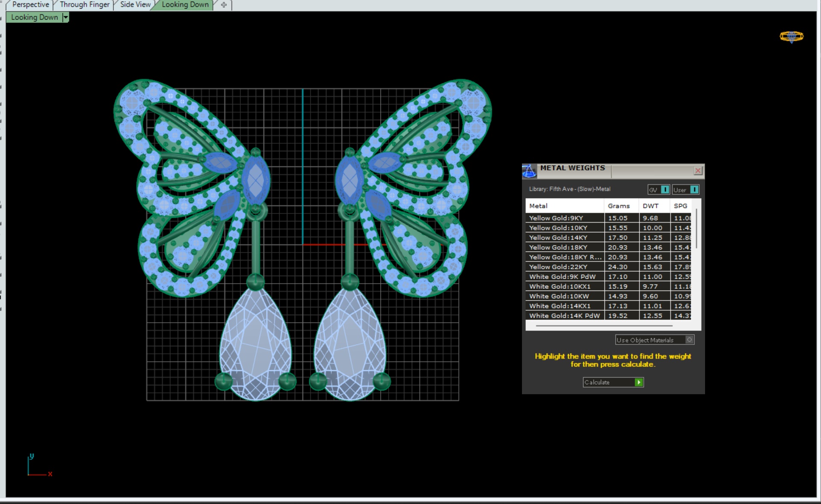Sort by the DWT column header
The height and width of the screenshot is (504, 821).
654,206
